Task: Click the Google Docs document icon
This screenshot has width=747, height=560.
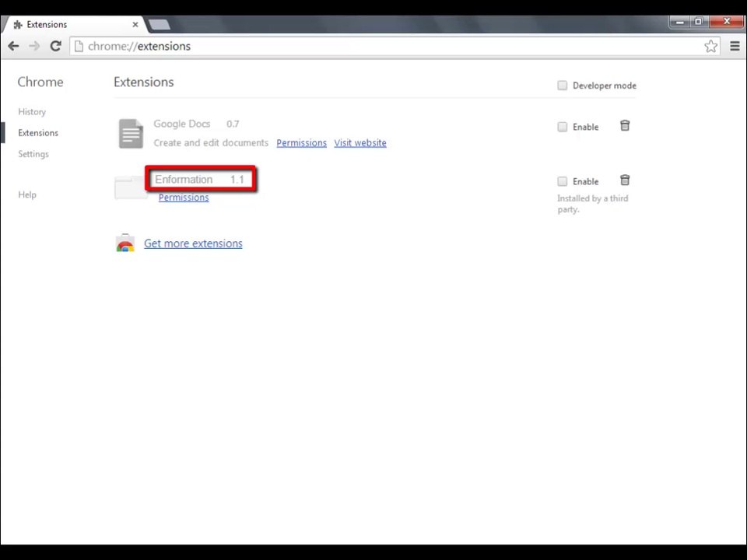Action: point(131,133)
